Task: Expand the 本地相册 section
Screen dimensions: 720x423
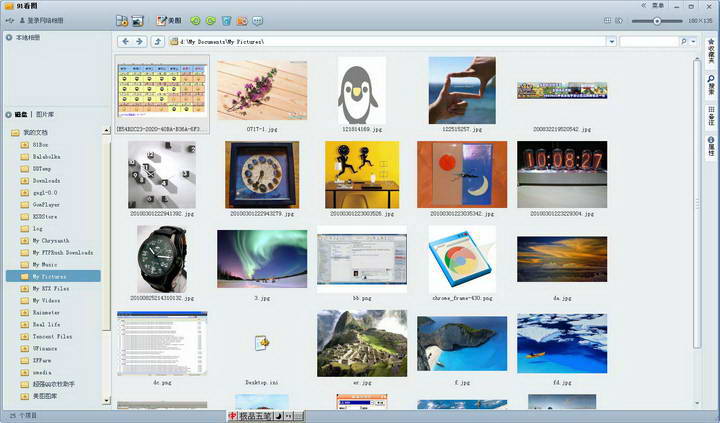Action: 9,37
